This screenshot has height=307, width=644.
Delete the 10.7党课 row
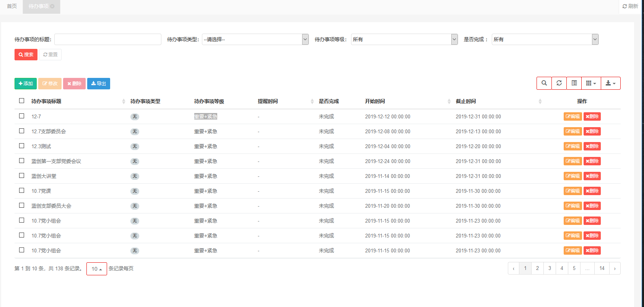[x=592, y=191]
